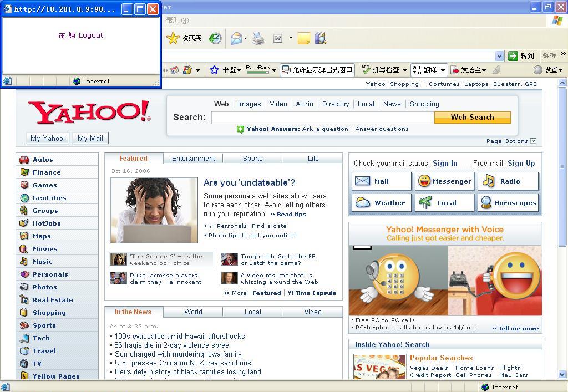
Task: Open the History clock icon
Action: [215, 38]
